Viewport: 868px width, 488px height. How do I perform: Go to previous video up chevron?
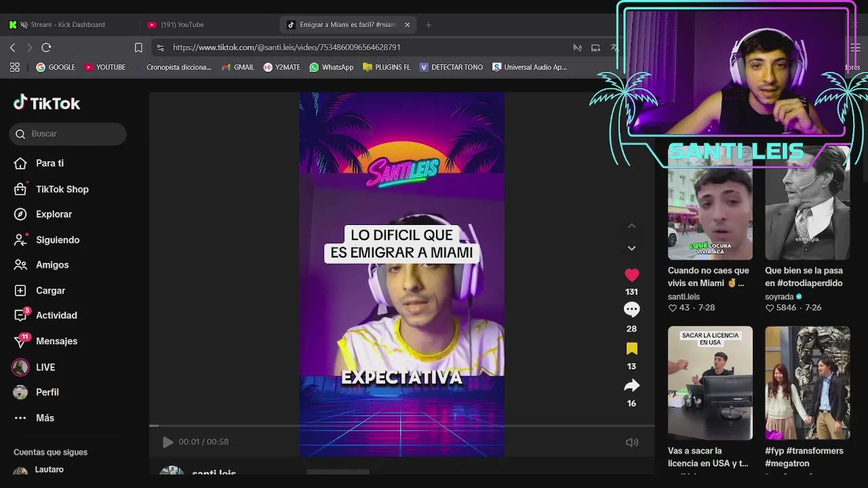pos(631,226)
